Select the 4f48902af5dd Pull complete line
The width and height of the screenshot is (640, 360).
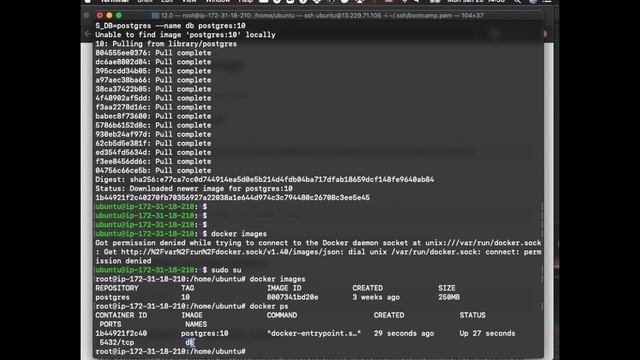point(153,98)
